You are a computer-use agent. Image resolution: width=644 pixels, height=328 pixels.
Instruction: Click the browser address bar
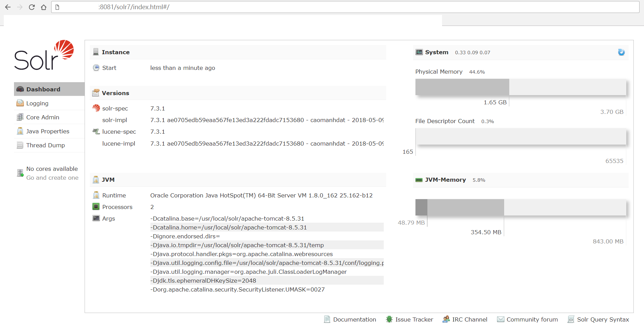click(x=345, y=7)
